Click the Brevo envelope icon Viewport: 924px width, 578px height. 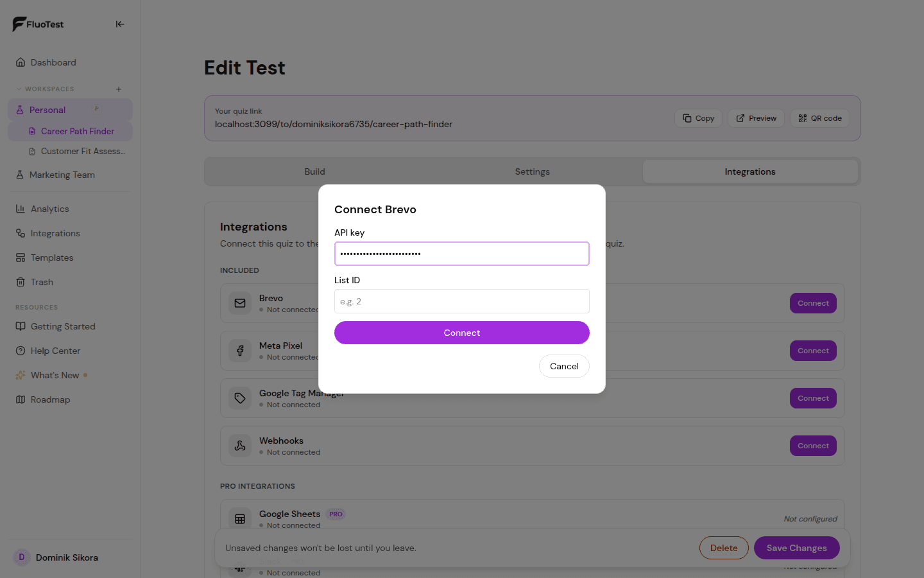240,303
